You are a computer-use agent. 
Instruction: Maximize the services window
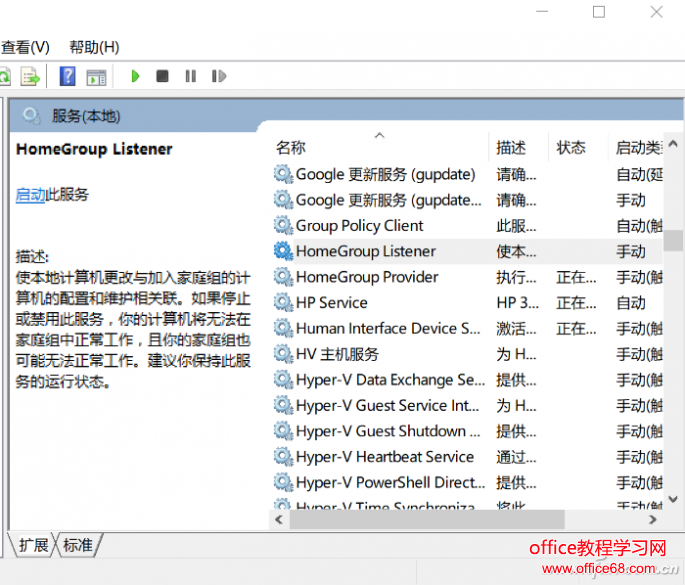599,12
